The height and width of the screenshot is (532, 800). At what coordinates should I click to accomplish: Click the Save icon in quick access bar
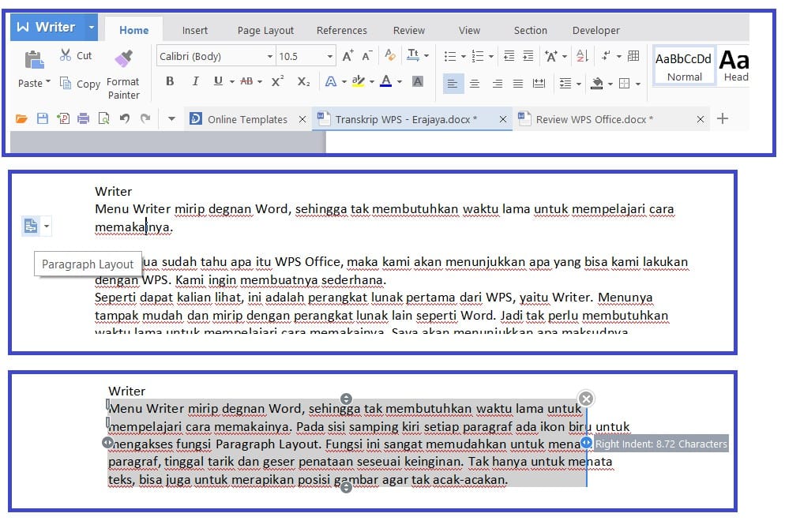point(43,119)
